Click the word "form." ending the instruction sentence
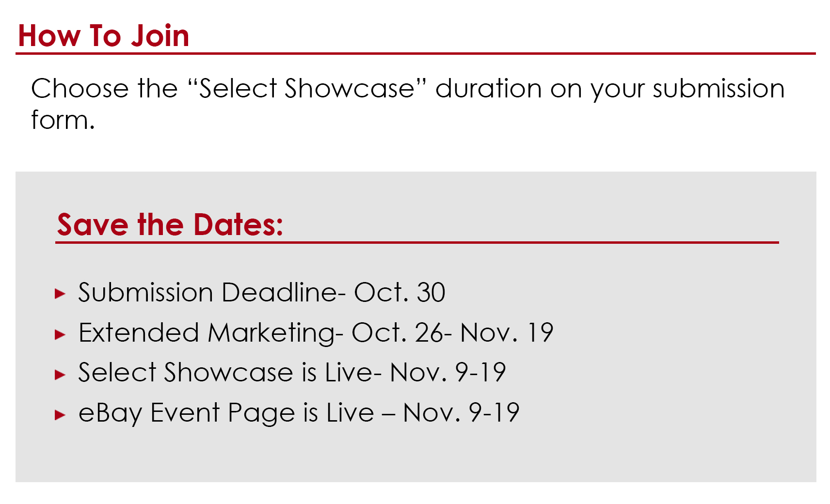The image size is (830, 504). click(x=63, y=120)
